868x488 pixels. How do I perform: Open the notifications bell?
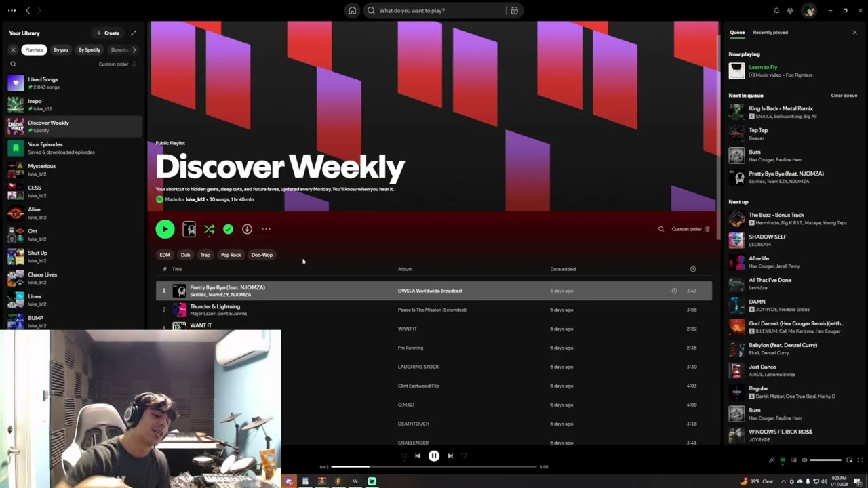pos(776,10)
